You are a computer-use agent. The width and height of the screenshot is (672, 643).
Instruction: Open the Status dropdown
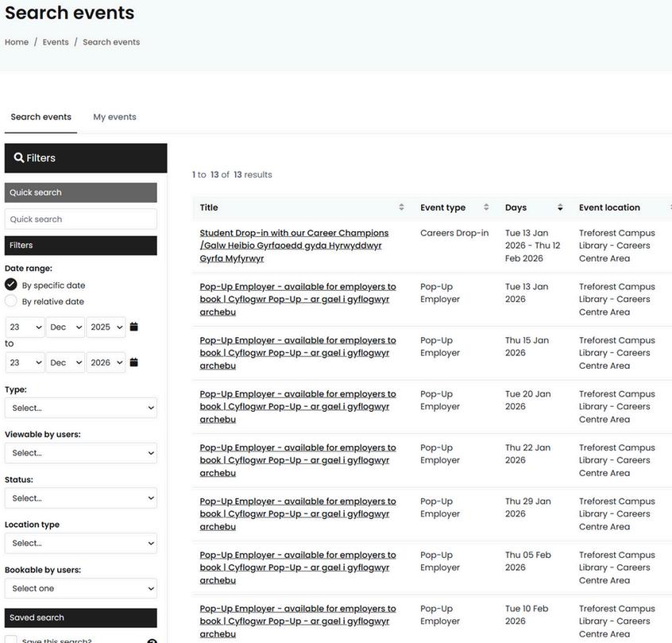point(81,498)
